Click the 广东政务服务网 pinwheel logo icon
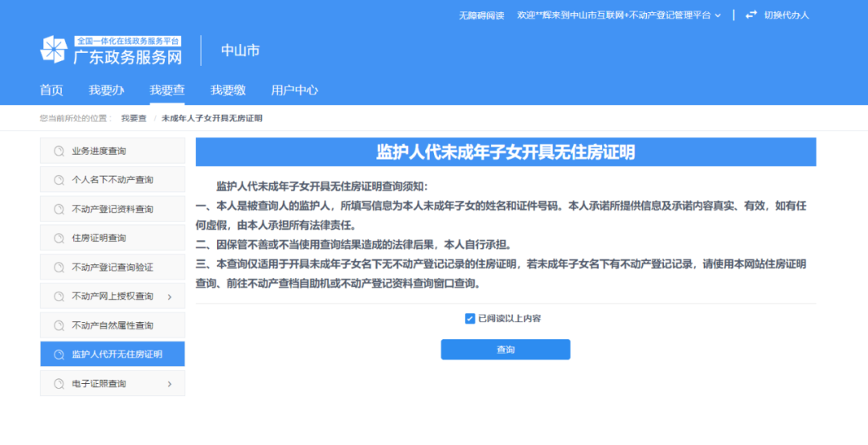This screenshot has height=445, width=868. (54, 50)
